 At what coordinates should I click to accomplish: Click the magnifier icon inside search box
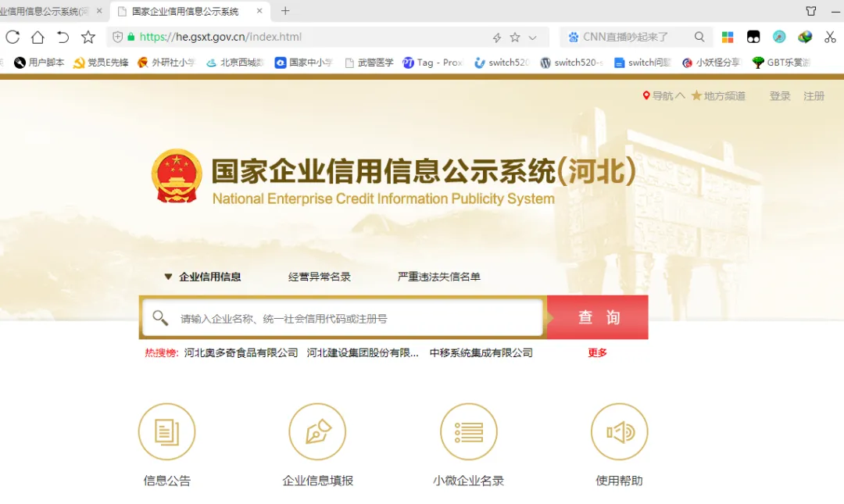click(x=161, y=317)
